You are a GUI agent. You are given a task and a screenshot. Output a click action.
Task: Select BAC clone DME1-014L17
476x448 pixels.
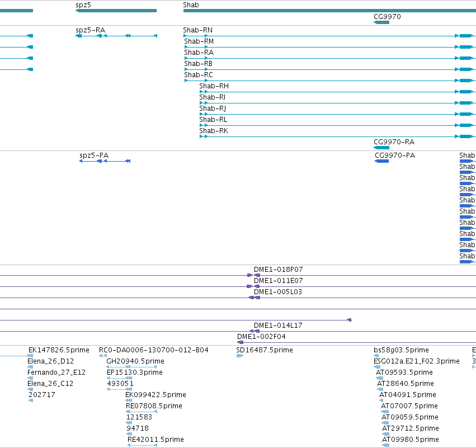[x=278, y=326]
